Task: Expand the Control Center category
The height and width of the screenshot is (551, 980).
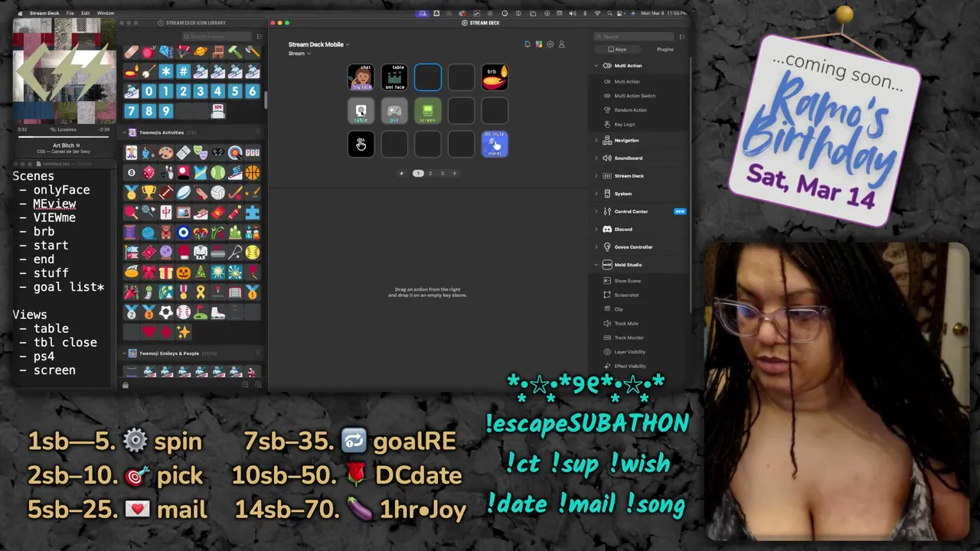Action: click(596, 211)
